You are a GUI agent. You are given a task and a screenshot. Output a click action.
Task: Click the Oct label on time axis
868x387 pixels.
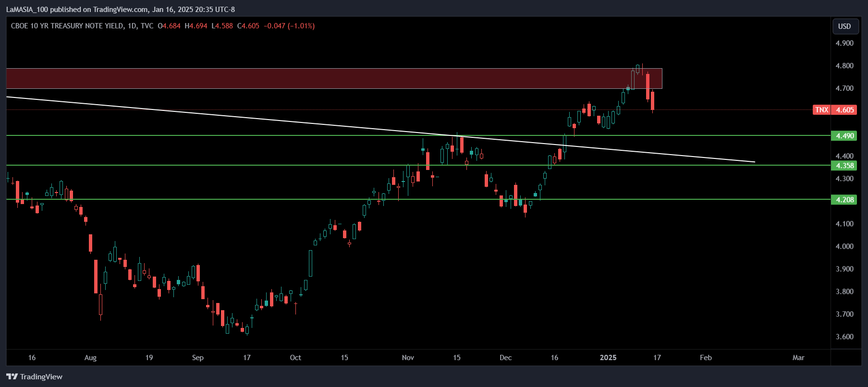295,358
